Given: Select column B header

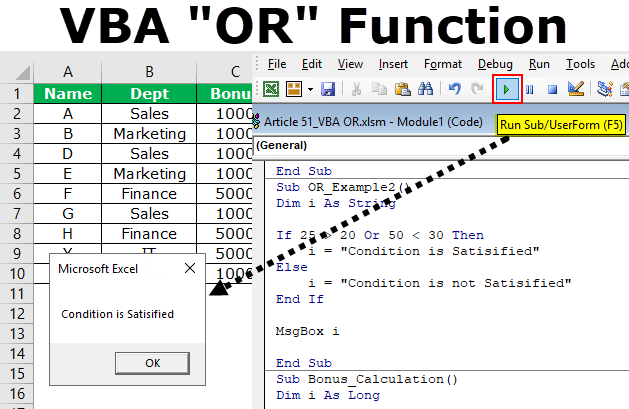Looking at the screenshot, I should [x=149, y=72].
